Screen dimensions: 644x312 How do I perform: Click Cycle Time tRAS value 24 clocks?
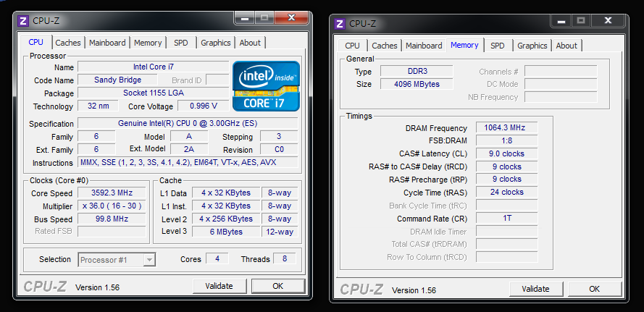507,192
